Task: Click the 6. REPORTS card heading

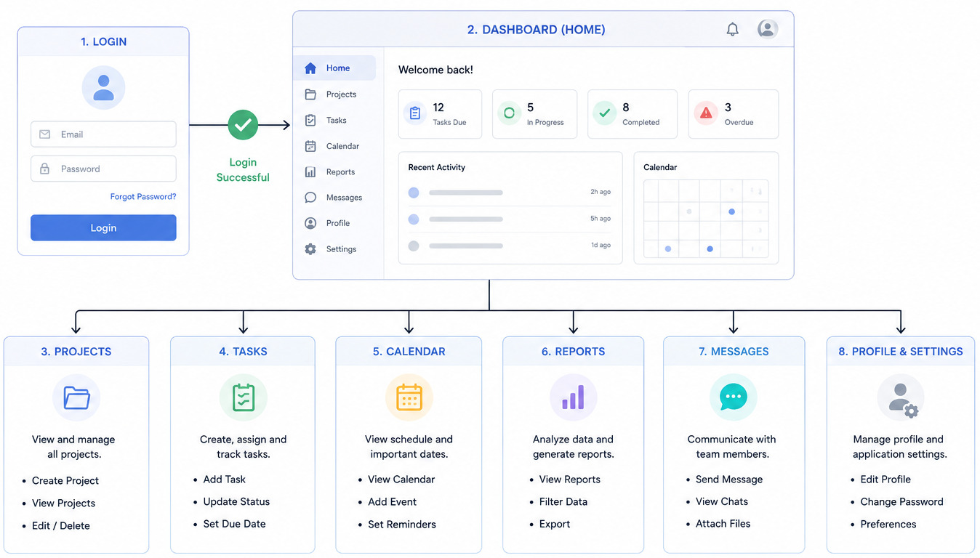Action: coord(573,352)
